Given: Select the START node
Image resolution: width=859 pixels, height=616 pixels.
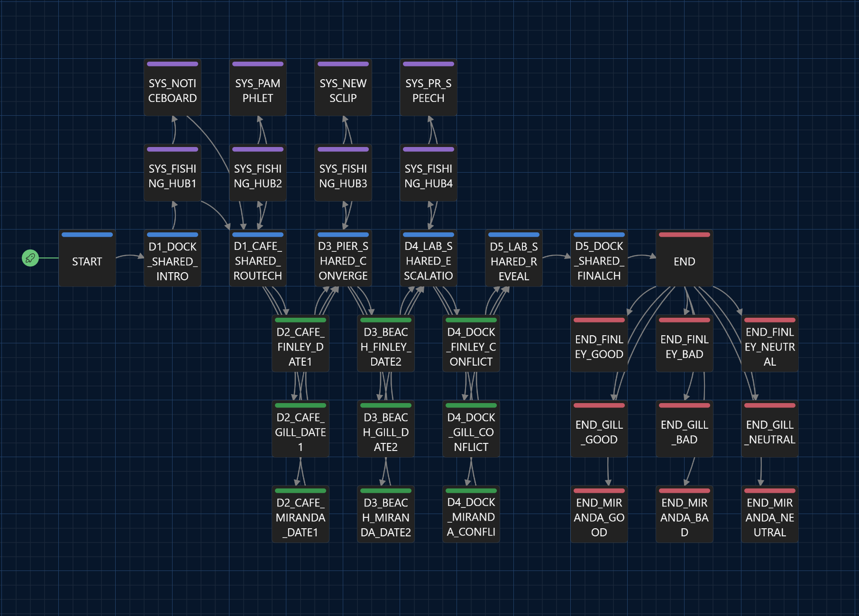Looking at the screenshot, I should [87, 258].
